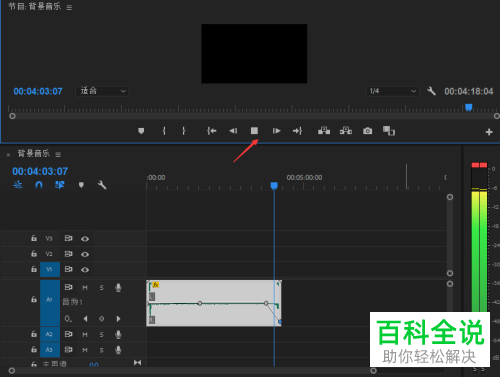Close the 背景音乐 sequence tab
The width and height of the screenshot is (500, 377).
8,155
